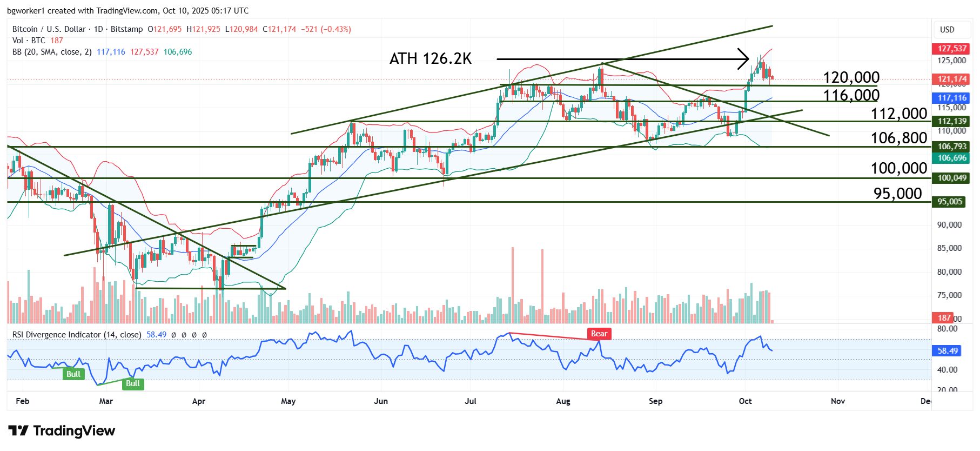The height and width of the screenshot is (451, 980).
Task: Click the Oct label on time axis
Action: [745, 401]
